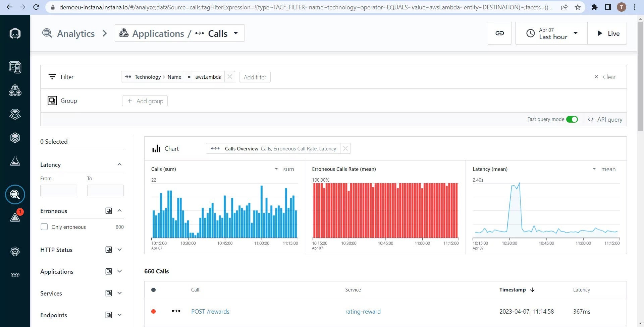Group by Endpoints using its group icon
This screenshot has height=327, width=644.
coord(109,315)
